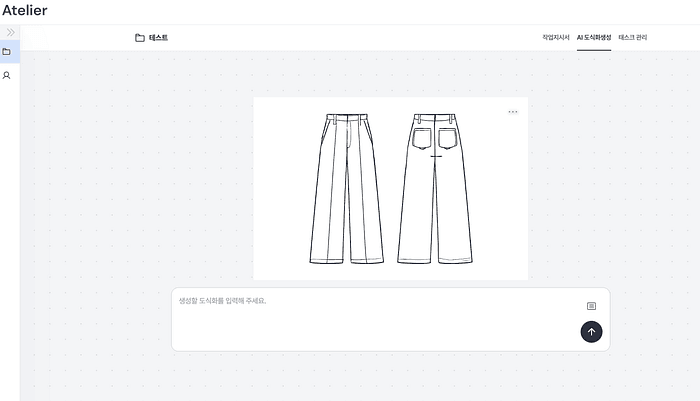Screen dimensions: 700x401
Task: Open the user profile icon in sidebar
Action: point(6,75)
